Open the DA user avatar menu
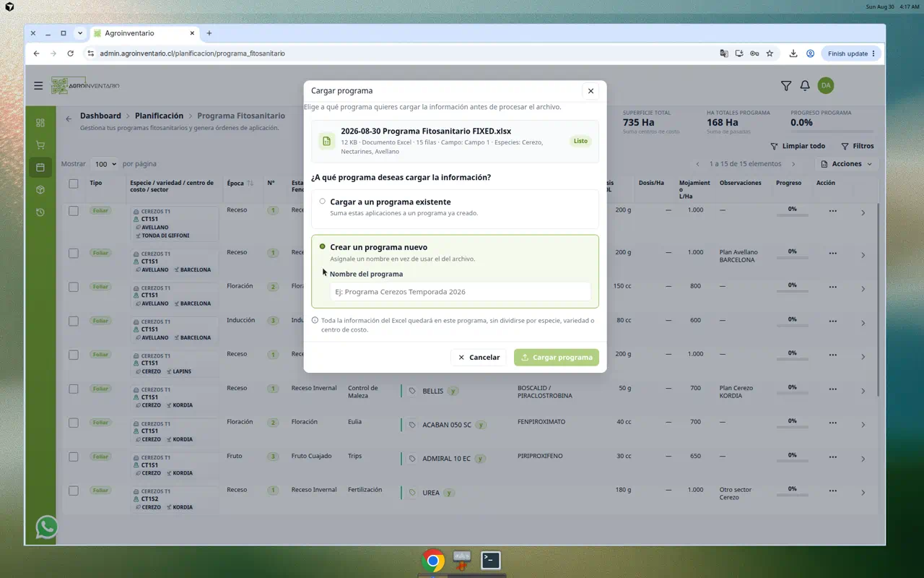The height and width of the screenshot is (578, 924). pos(826,85)
